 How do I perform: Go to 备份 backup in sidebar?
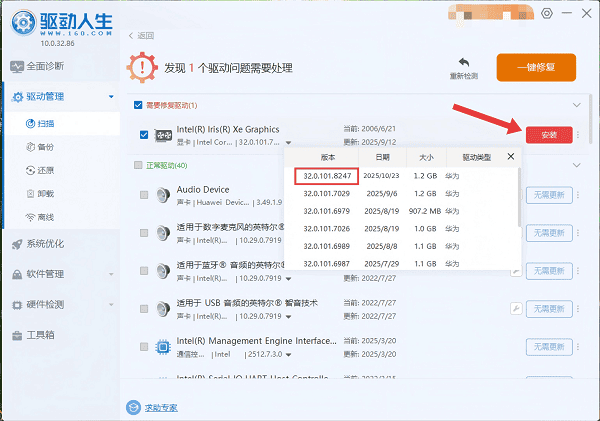tap(47, 145)
